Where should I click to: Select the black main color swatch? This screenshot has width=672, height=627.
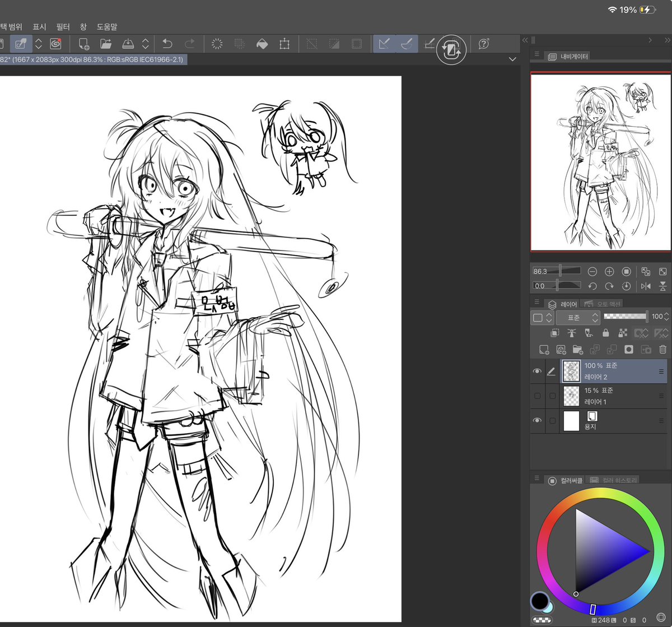coord(540,601)
